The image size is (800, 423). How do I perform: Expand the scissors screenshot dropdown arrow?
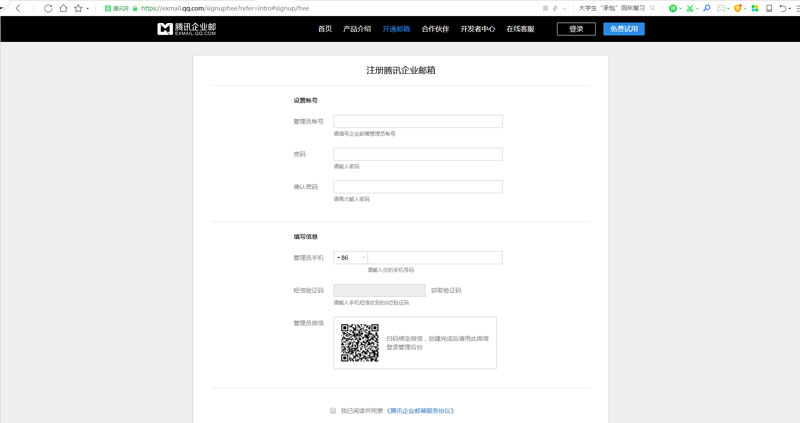(x=697, y=9)
